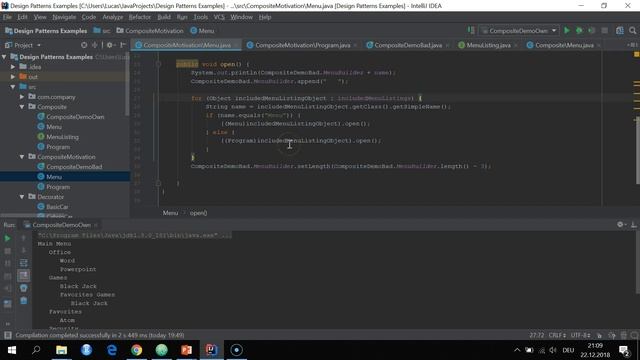Open Search Everywhere magnifier icon

(x=633, y=31)
